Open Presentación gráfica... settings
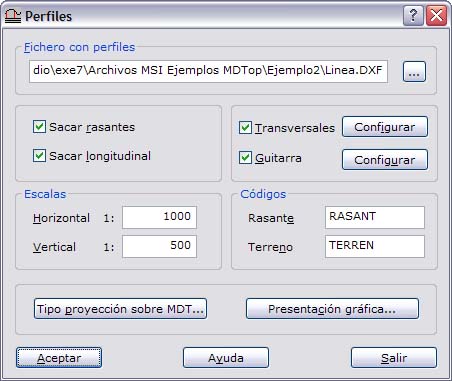This screenshot has width=452, height=381. [332, 309]
